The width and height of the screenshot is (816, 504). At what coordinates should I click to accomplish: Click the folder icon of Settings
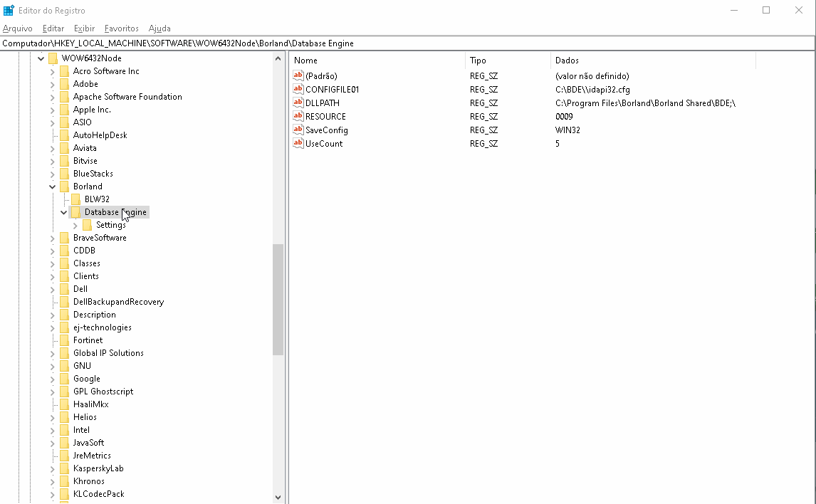pyautogui.click(x=88, y=225)
